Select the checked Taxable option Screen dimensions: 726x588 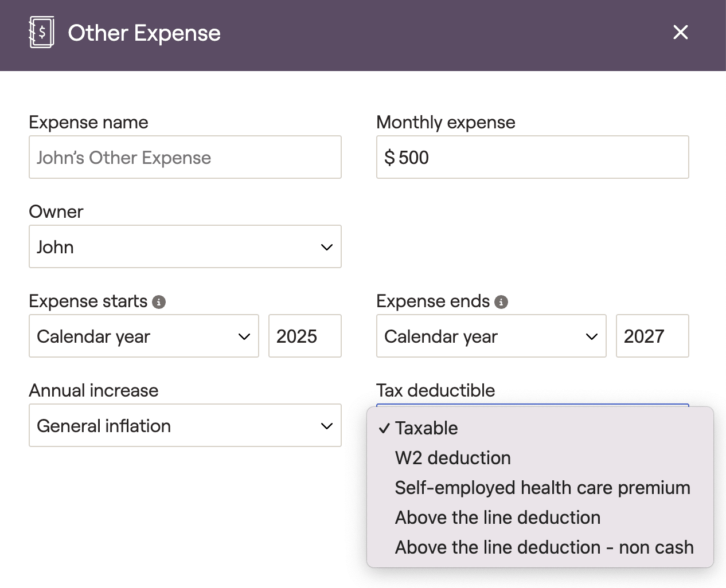tap(426, 428)
